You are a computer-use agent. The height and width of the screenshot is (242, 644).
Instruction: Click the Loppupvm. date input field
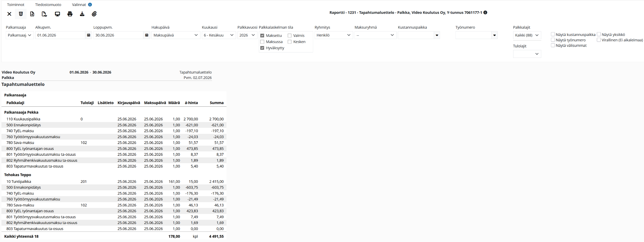[118, 35]
